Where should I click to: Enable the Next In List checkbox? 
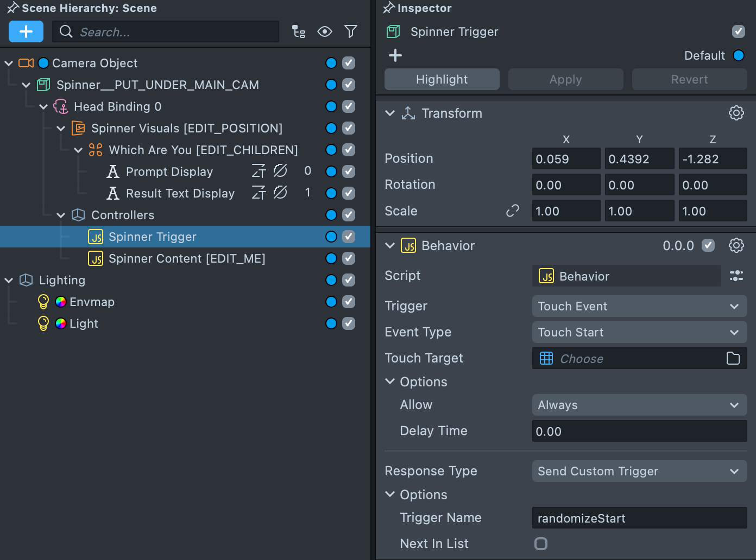pos(541,544)
